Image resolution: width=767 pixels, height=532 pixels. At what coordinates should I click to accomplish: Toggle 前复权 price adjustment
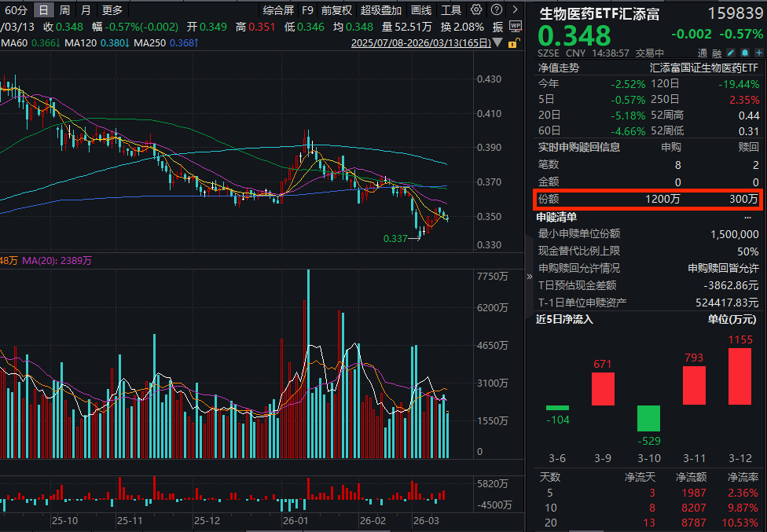[x=336, y=10]
